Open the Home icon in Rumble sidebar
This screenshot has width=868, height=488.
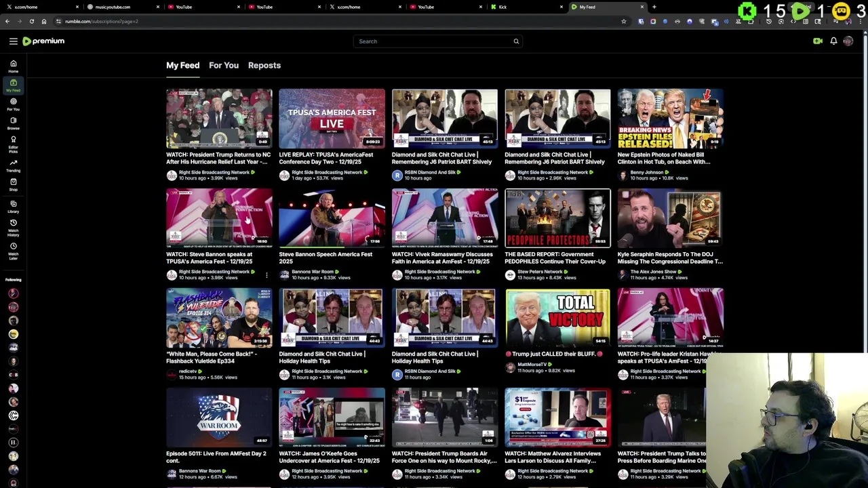(13, 66)
